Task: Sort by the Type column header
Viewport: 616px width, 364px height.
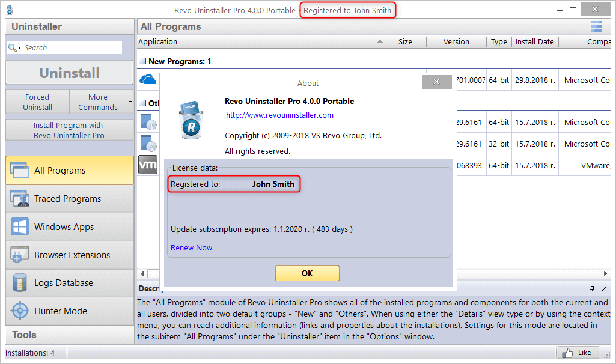Action: (499, 41)
